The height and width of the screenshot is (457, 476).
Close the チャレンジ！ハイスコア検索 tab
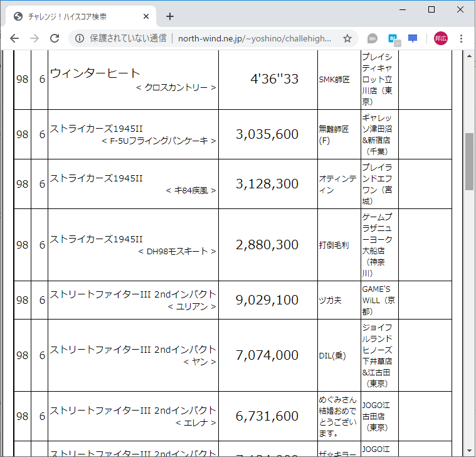coord(146,16)
